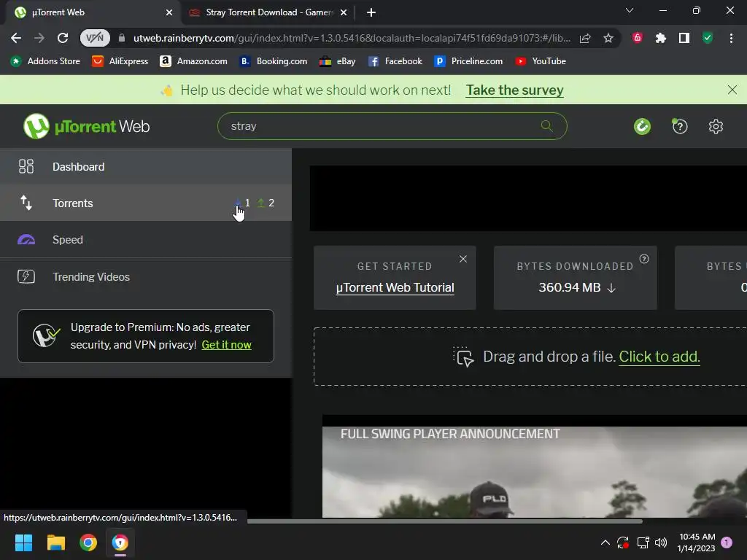Image resolution: width=747 pixels, height=560 pixels.
Task: Show hidden system tray icons
Action: pos(605,542)
